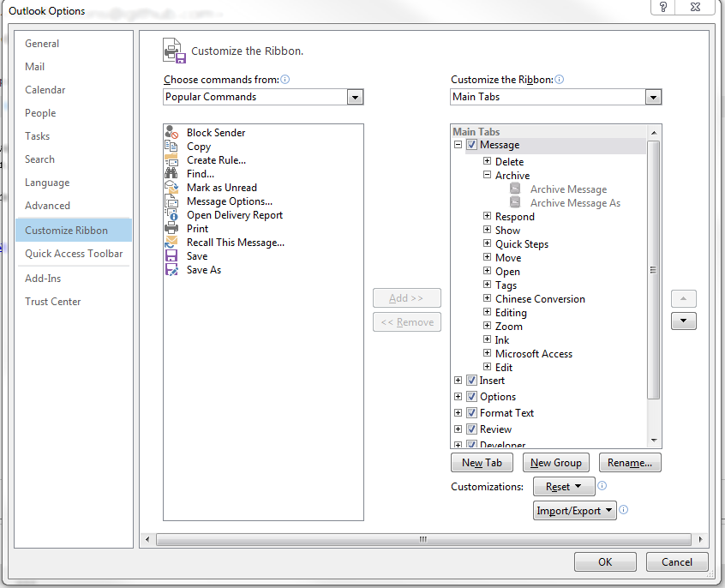Open the Add-Ins category
This screenshot has height=588, width=725.
(x=43, y=279)
